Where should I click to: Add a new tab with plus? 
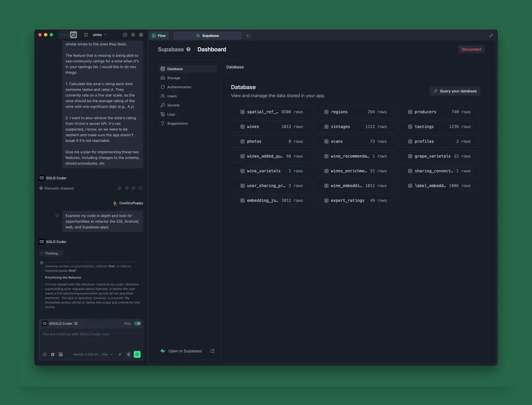point(248,36)
